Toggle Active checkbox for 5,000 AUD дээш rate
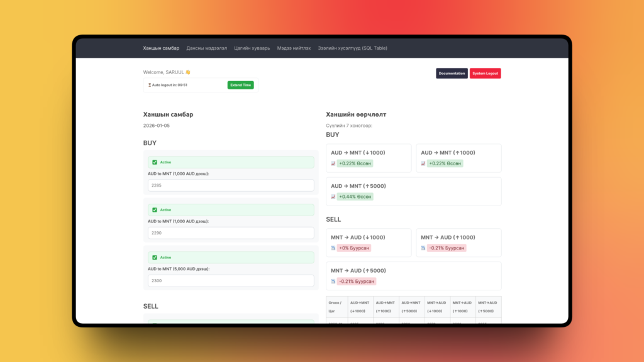 (x=155, y=258)
